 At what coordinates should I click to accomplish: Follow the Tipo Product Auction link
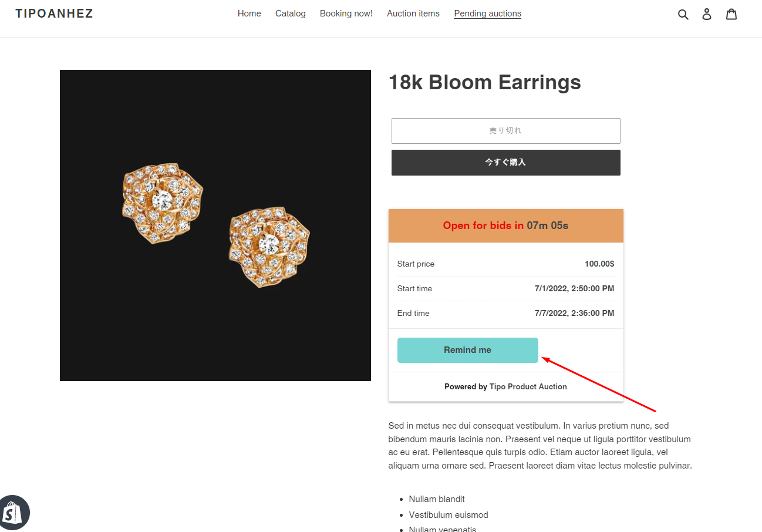[x=528, y=386]
